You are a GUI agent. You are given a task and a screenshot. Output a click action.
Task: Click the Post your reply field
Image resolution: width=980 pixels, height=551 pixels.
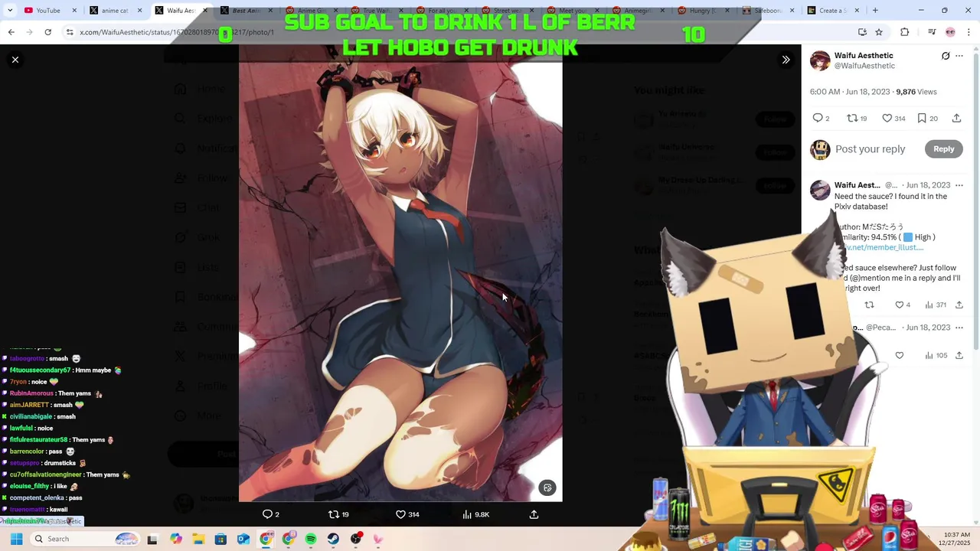coord(870,149)
